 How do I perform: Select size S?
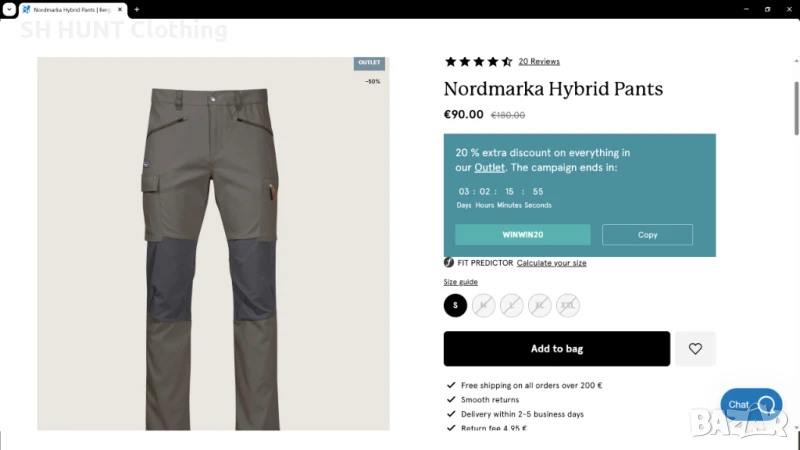tap(455, 305)
